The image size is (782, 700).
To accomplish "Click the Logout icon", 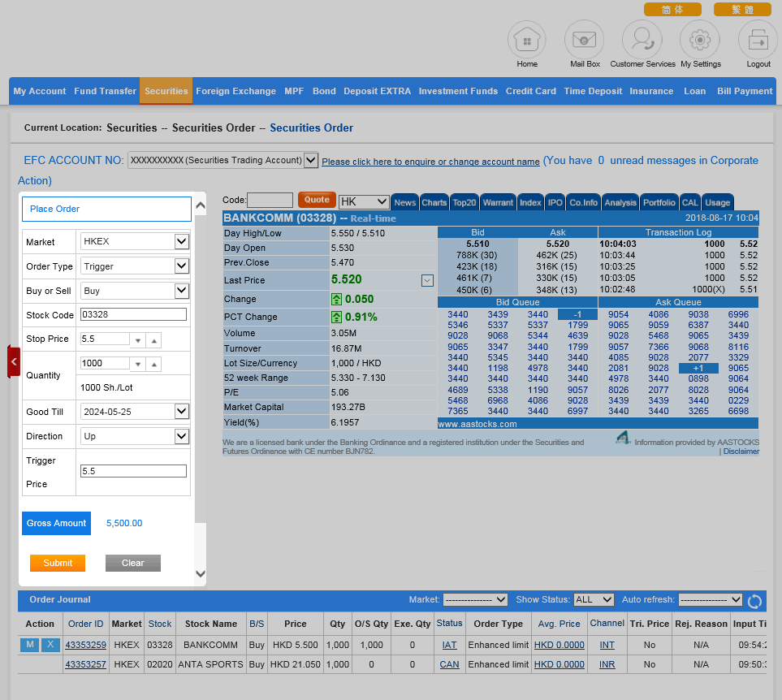I will pyautogui.click(x=758, y=39).
